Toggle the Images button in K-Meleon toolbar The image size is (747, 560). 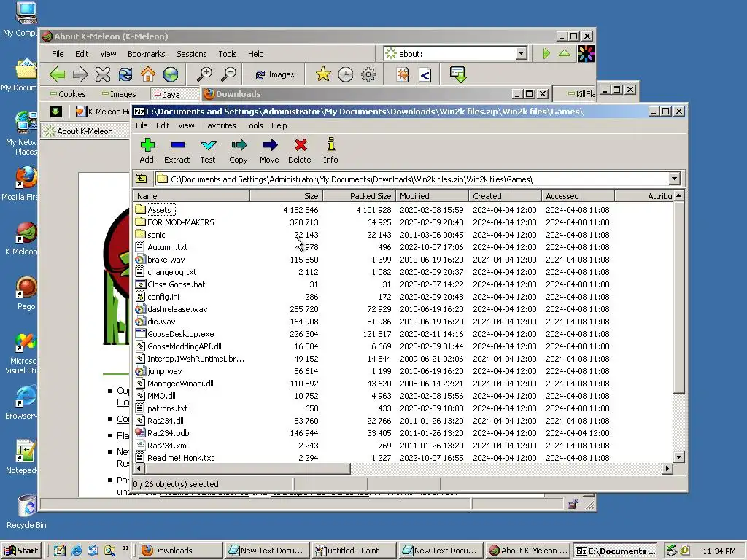[275, 75]
